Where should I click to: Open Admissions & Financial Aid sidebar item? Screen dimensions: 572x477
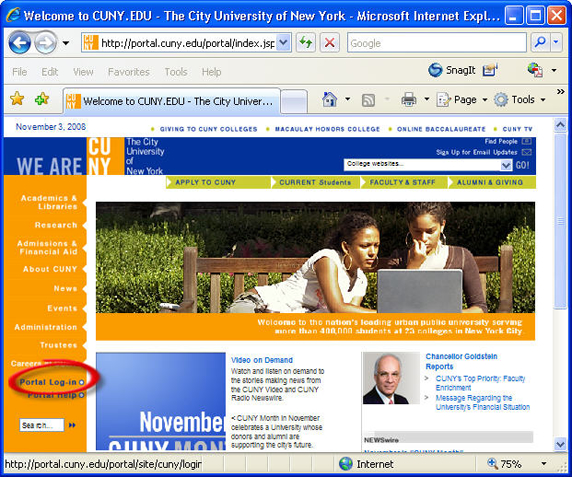47,247
